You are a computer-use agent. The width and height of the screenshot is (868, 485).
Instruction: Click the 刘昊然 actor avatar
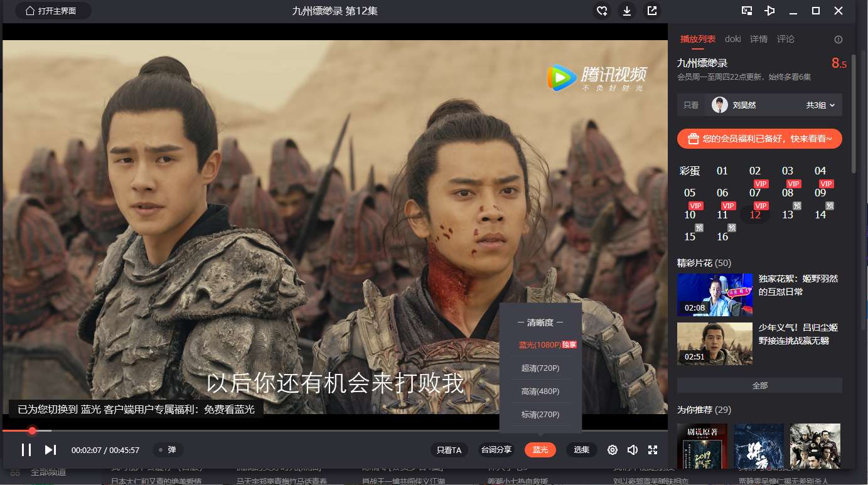720,105
